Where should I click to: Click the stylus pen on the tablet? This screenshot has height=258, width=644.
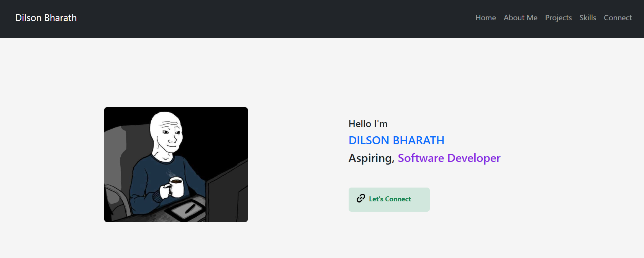(x=190, y=209)
